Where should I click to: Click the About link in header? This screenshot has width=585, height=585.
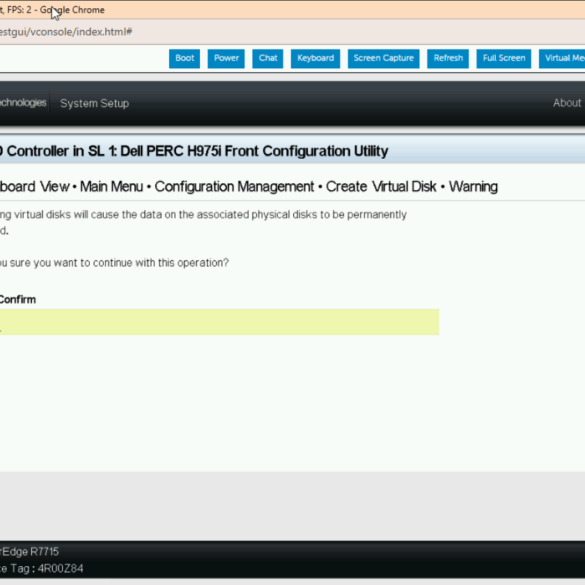coord(567,103)
